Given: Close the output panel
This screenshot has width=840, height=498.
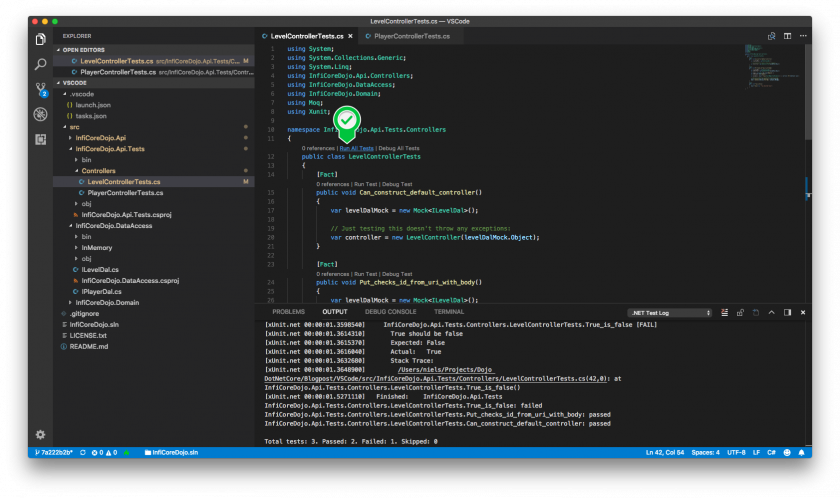Looking at the screenshot, I should pos(803,312).
